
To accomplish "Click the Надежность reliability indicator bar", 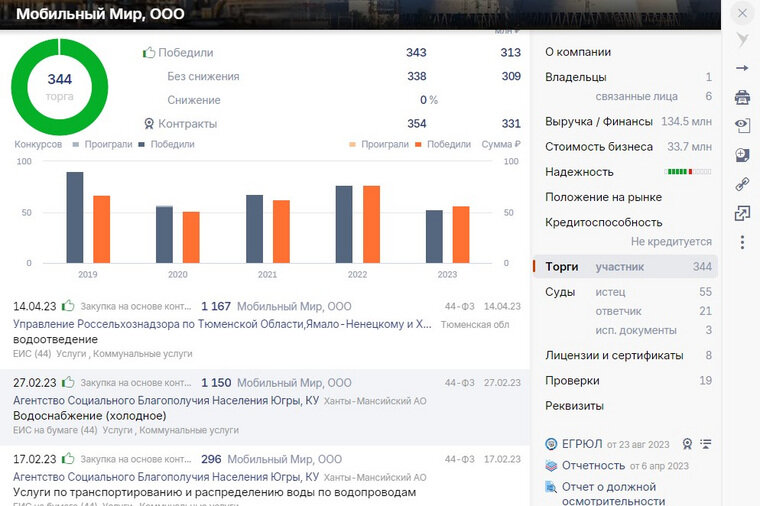I will point(688,172).
